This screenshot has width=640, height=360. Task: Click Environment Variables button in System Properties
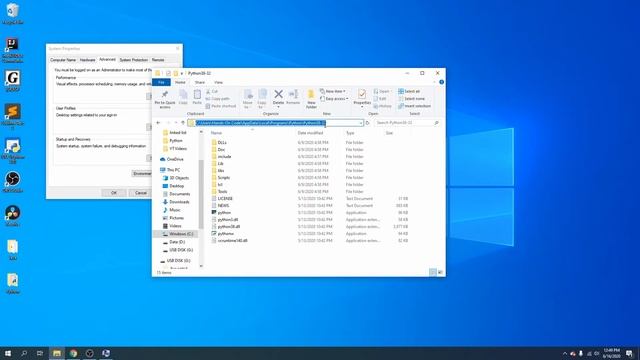click(142, 173)
